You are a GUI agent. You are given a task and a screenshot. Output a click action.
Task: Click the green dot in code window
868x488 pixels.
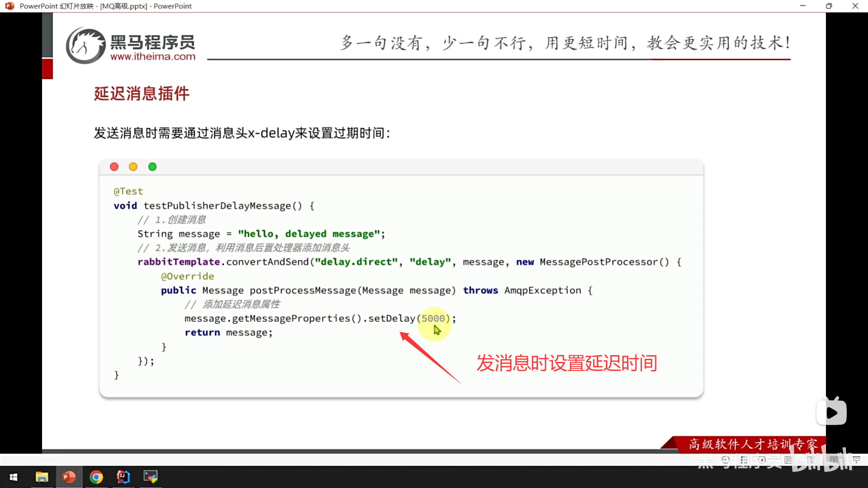point(152,167)
